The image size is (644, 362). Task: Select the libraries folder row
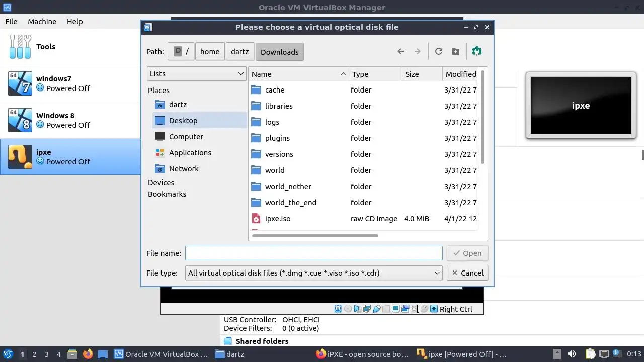tap(363, 106)
